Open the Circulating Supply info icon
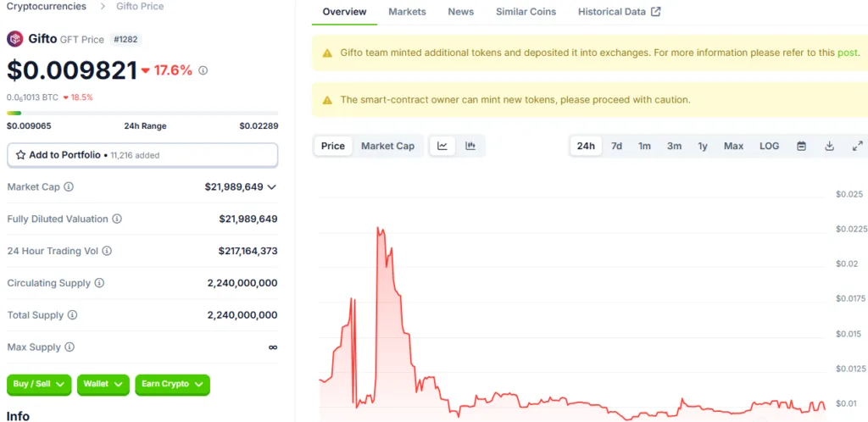The width and height of the screenshot is (868, 422). pos(99,283)
